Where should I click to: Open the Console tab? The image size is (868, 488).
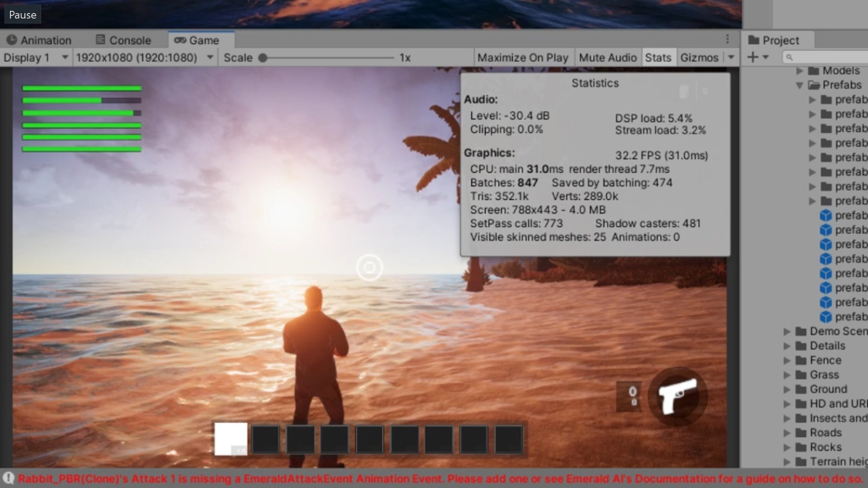(x=123, y=40)
